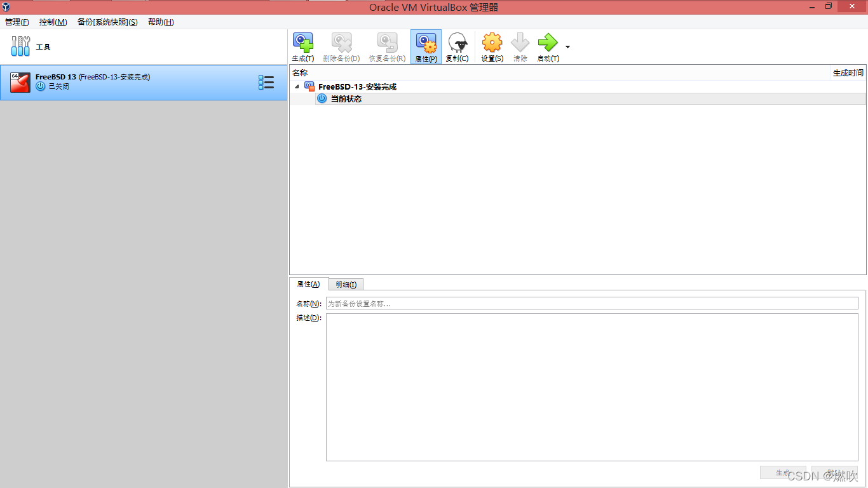This screenshot has height=488, width=868.
Task: Click the 工具 label text
Action: (x=43, y=47)
